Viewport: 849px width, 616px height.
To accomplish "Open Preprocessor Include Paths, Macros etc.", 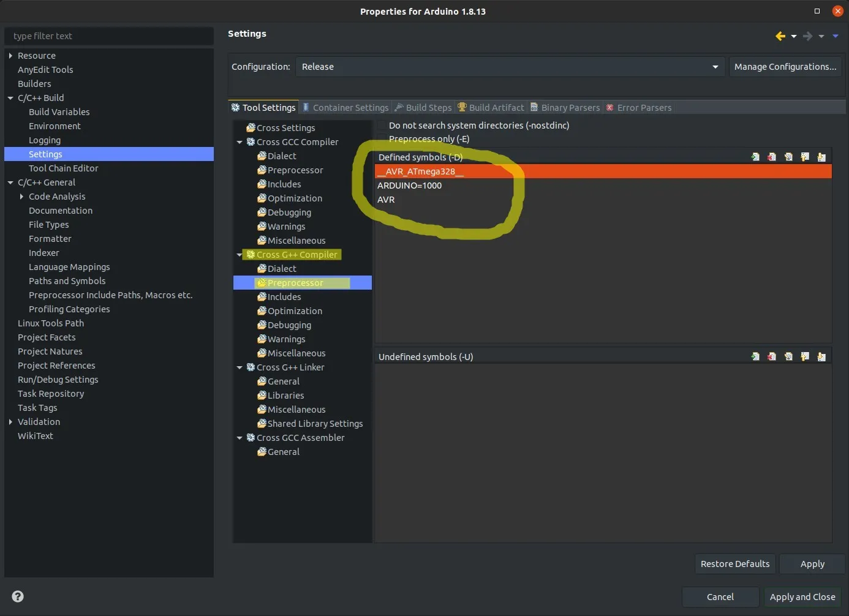I will [x=111, y=295].
